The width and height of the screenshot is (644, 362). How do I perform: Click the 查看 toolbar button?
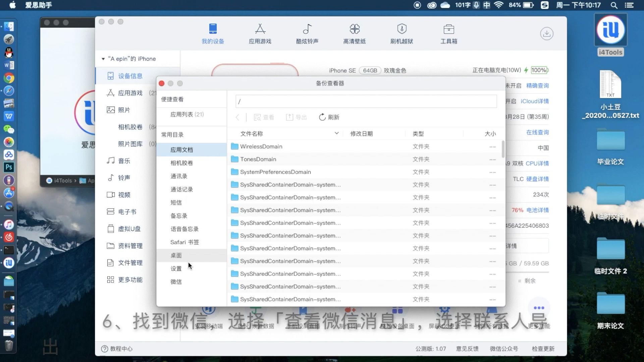264,117
